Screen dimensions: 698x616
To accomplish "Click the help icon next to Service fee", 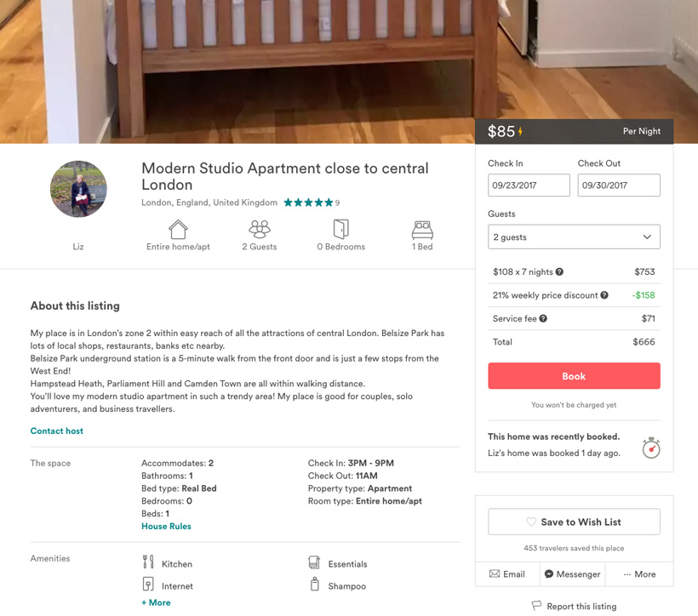I will (543, 319).
